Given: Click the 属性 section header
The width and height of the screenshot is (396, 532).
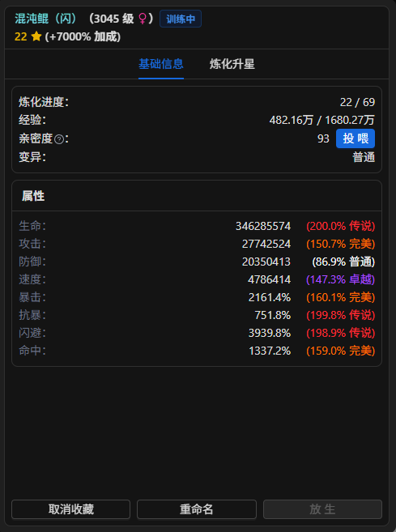Looking at the screenshot, I should pos(33,196).
